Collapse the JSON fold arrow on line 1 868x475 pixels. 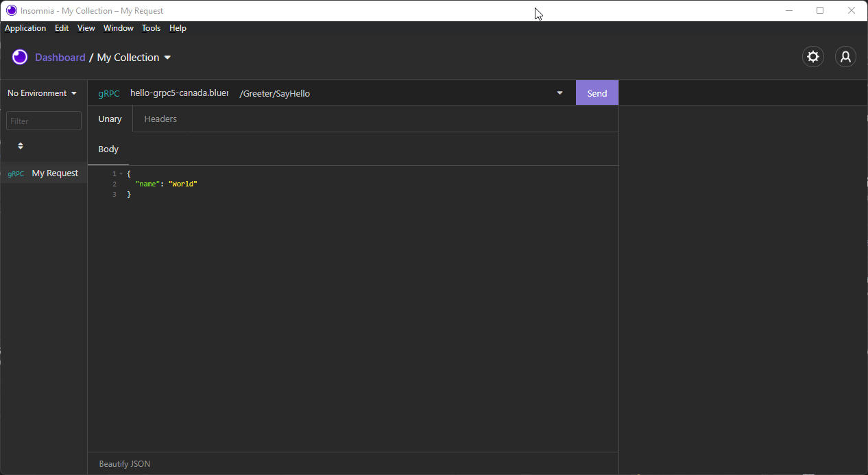tap(121, 174)
